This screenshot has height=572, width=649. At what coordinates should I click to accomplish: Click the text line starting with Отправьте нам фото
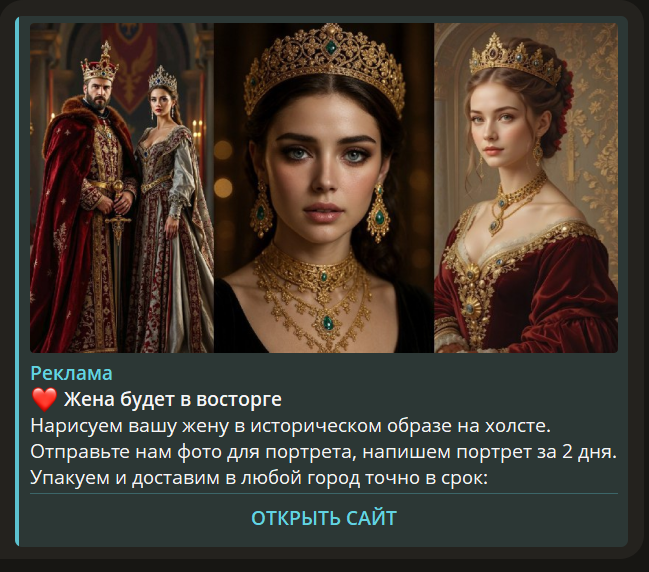pos(324,452)
